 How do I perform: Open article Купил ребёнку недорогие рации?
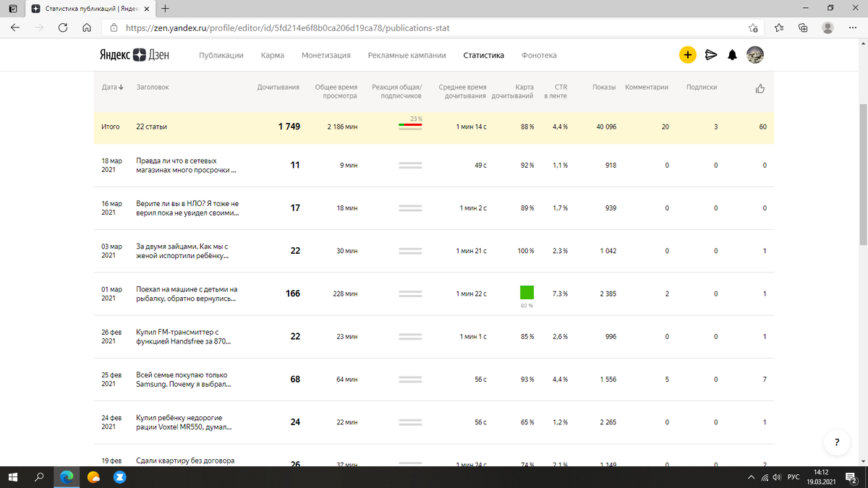[x=184, y=421]
